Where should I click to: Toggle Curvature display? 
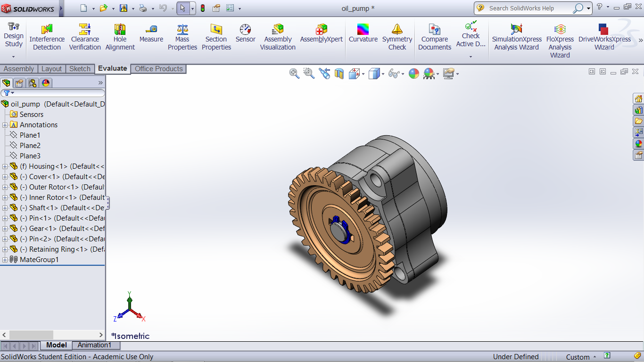363,33
